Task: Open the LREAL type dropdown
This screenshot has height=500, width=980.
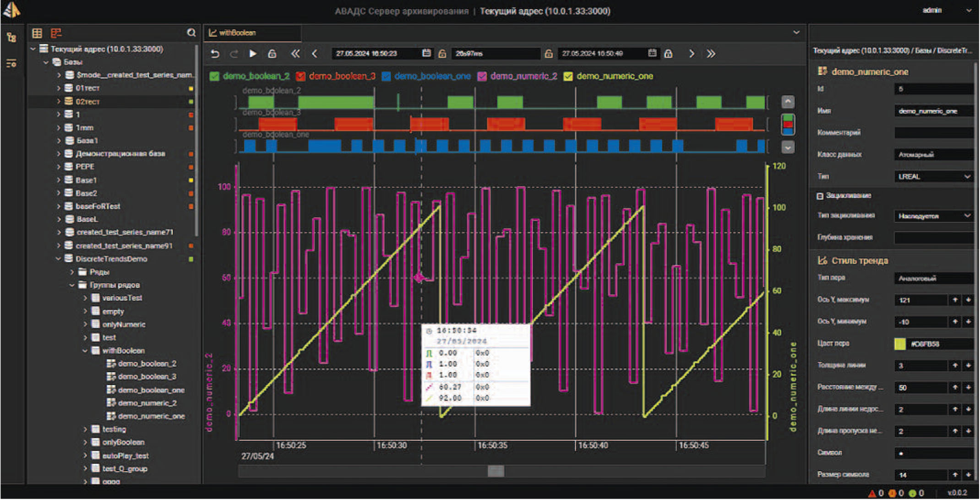Action: 933,177
